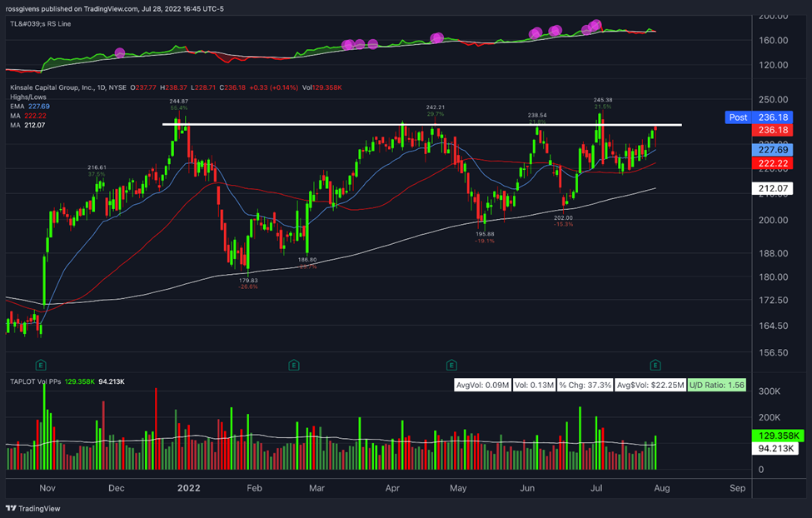Click the Avg$Vol: $22.25M stat box
This screenshot has height=518, width=812.
[x=650, y=385]
